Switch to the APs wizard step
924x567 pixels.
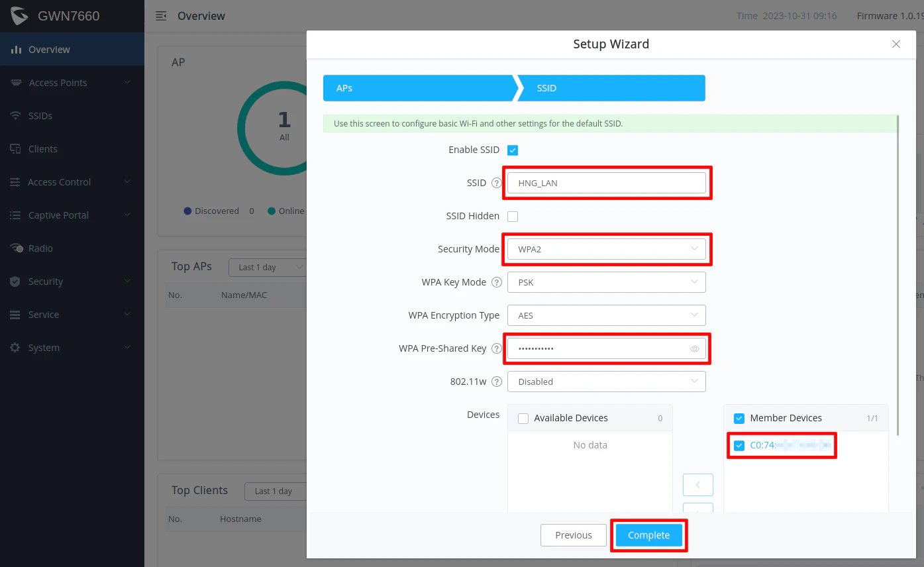point(418,88)
